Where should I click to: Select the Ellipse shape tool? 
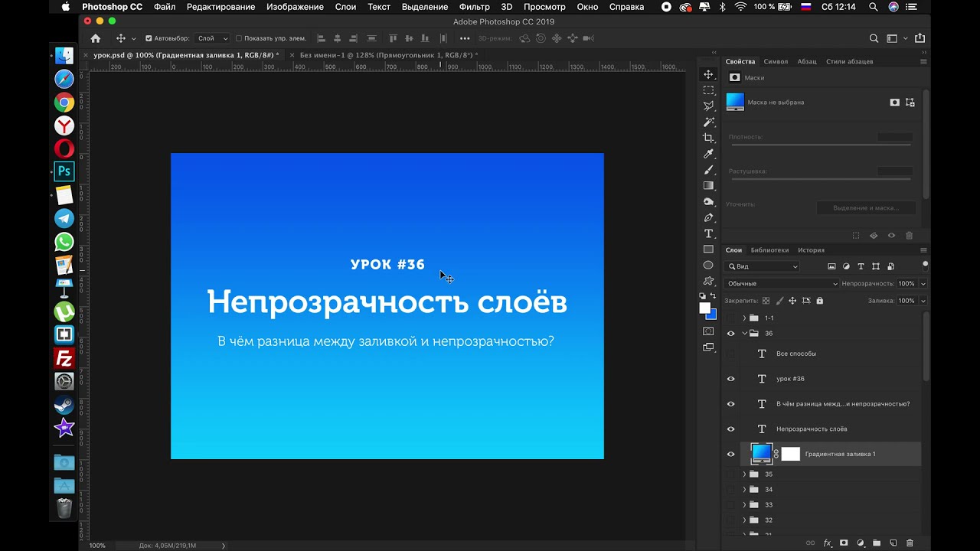708,265
